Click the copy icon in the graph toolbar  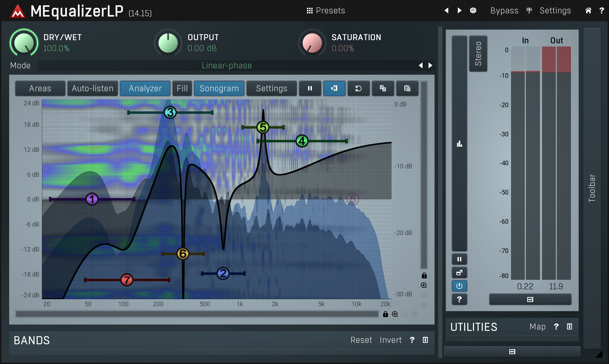pos(383,88)
